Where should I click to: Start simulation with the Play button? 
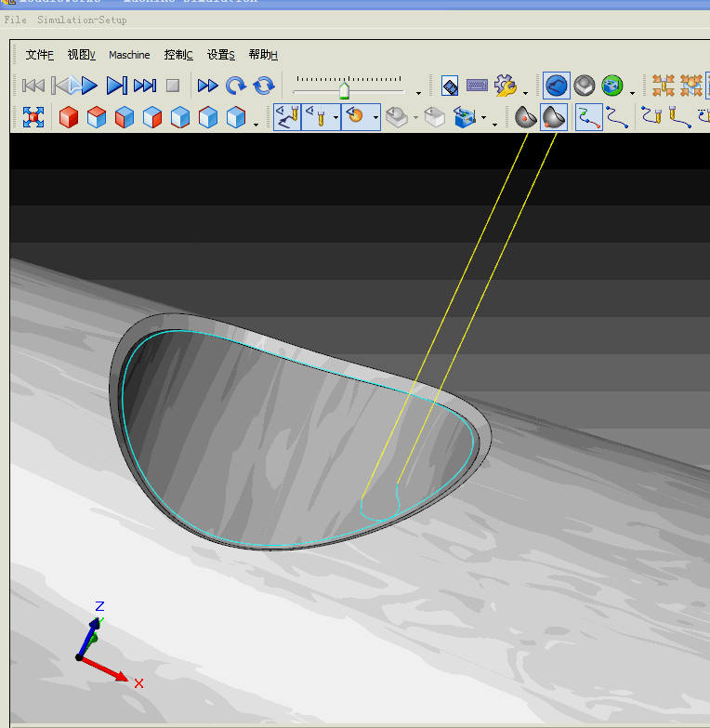point(89,86)
